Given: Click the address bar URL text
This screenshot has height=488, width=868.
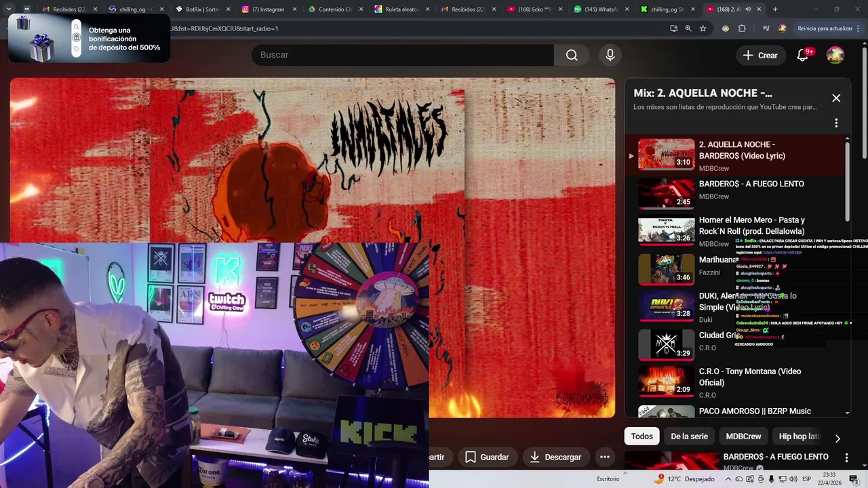Looking at the screenshot, I should (224, 28).
